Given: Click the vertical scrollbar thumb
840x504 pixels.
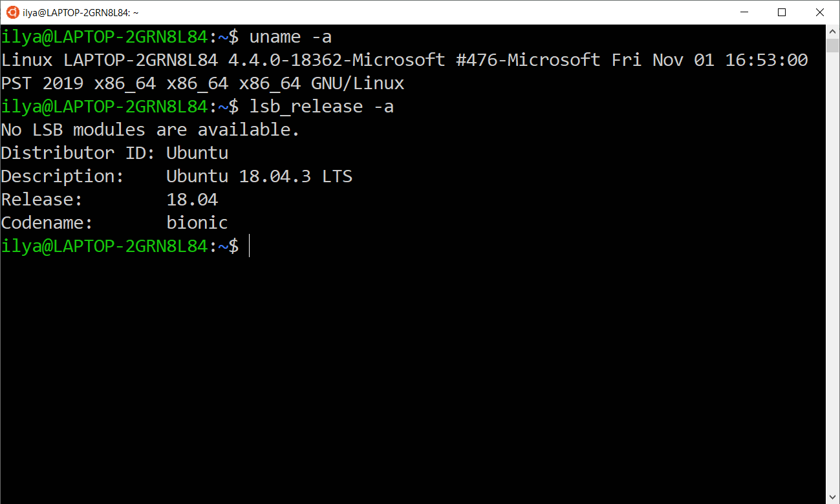Looking at the screenshot, I should pos(833,45).
